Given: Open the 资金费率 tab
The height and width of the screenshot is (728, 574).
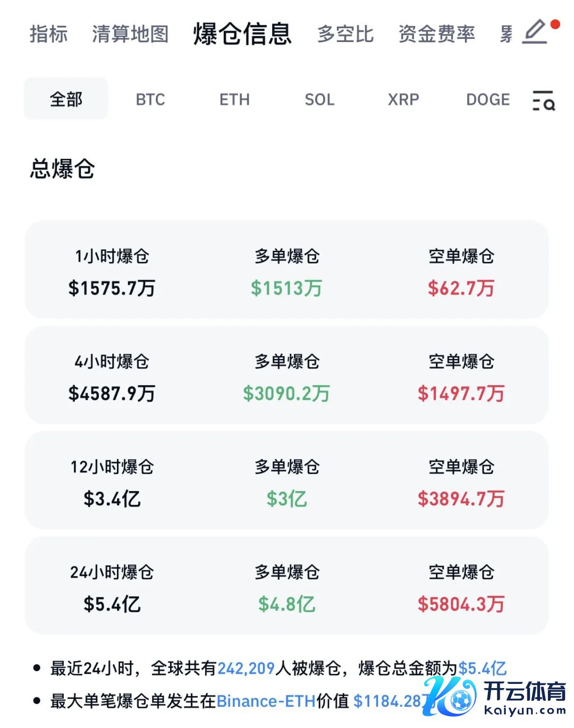Looking at the screenshot, I should (436, 34).
